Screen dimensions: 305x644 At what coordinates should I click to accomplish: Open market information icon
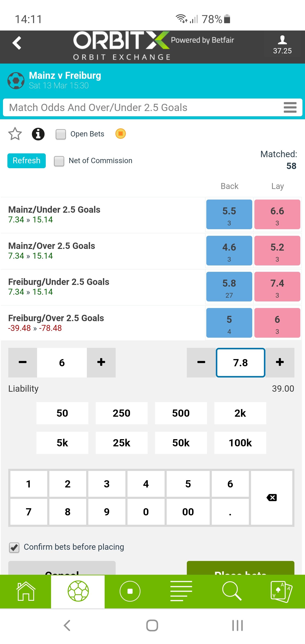pyautogui.click(x=38, y=134)
